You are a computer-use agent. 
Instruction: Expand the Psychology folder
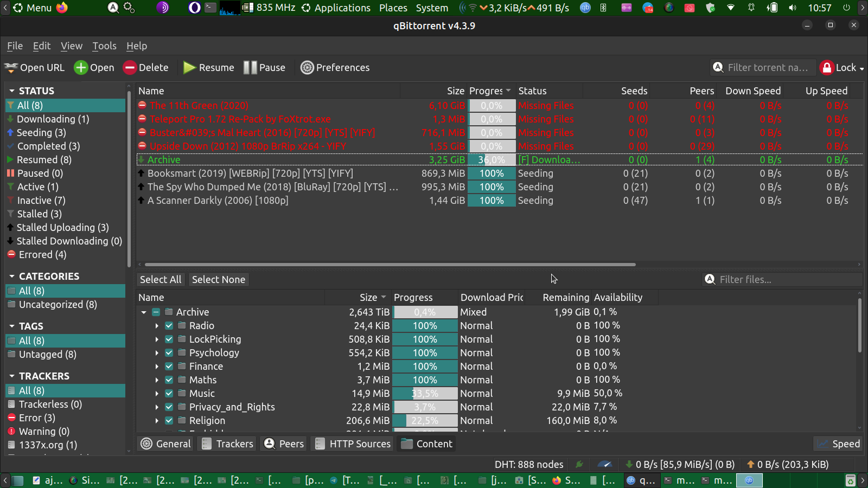tap(157, 353)
